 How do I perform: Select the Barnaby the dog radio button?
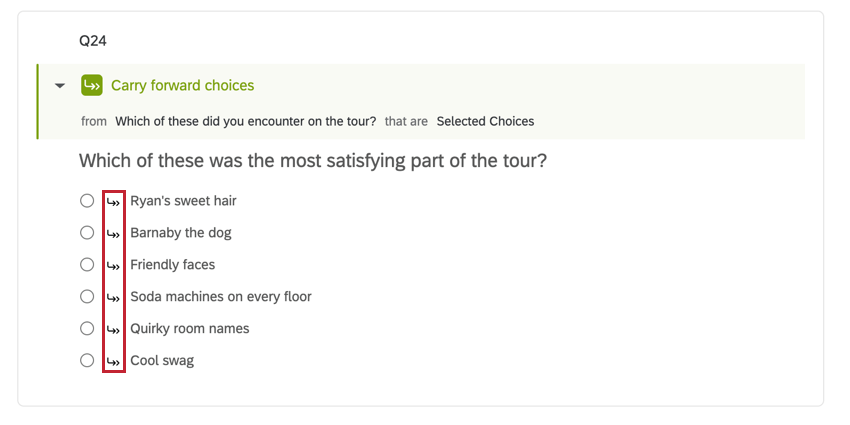pyautogui.click(x=87, y=233)
